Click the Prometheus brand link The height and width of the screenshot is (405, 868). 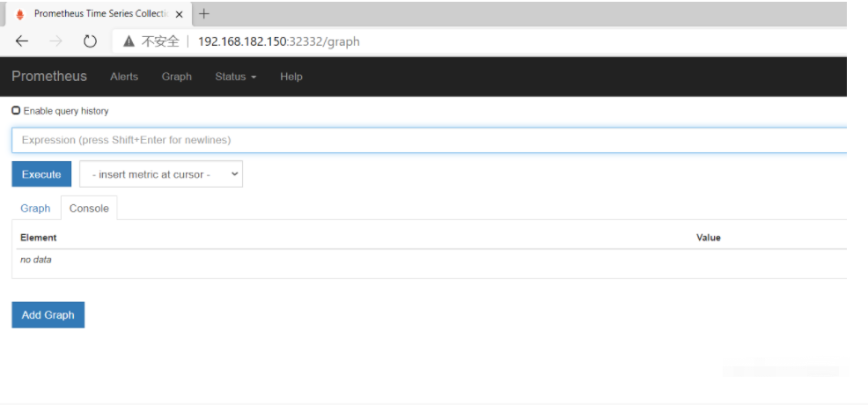click(x=49, y=77)
